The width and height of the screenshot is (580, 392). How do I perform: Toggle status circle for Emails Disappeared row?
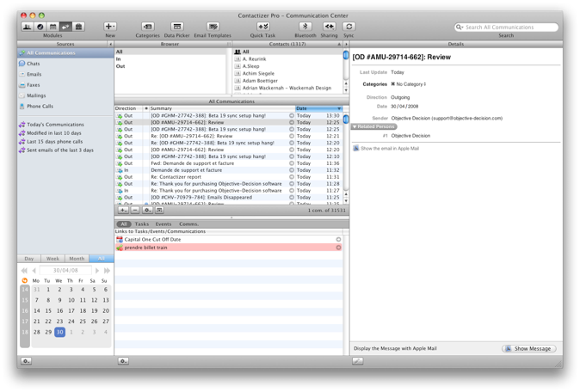pyautogui.click(x=292, y=198)
